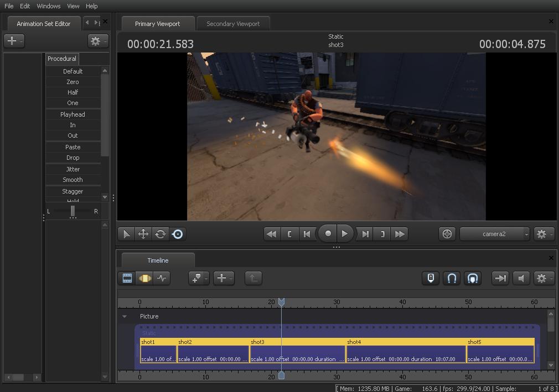Screen dimensions: 559x392
Task: Toggle the lock playhead button
Action: [431, 278]
